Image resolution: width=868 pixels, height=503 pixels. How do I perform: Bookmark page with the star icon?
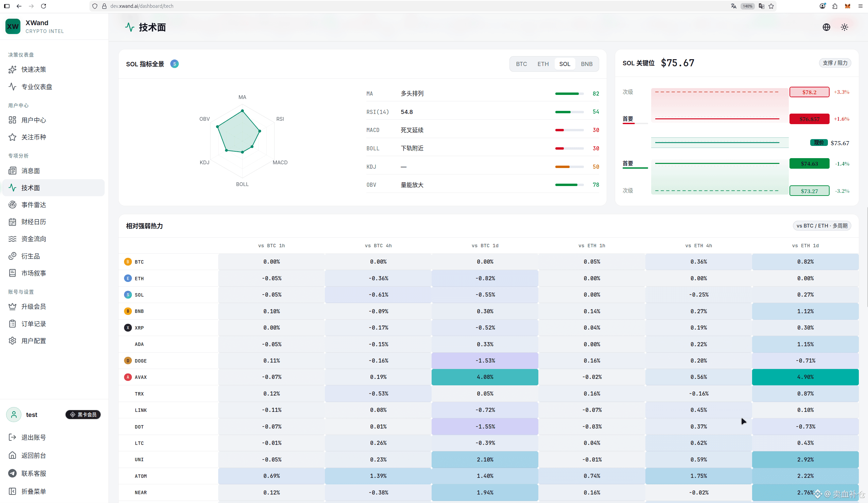pyautogui.click(x=771, y=6)
